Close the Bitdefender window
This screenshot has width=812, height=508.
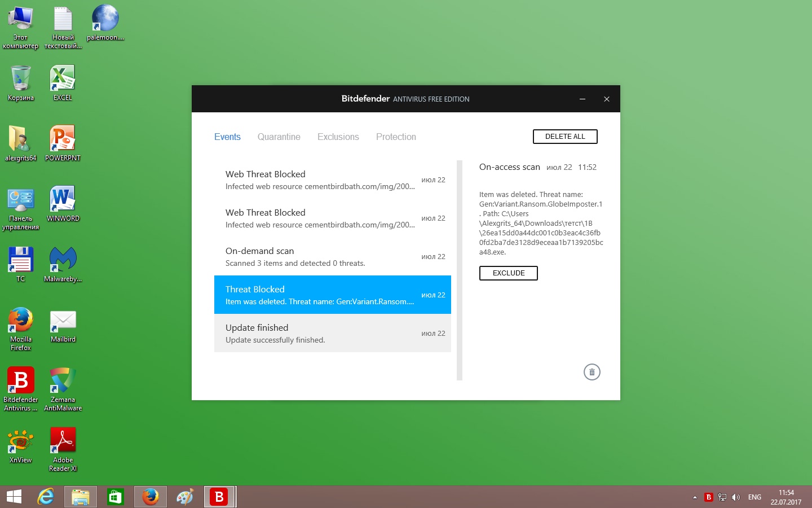pos(607,99)
